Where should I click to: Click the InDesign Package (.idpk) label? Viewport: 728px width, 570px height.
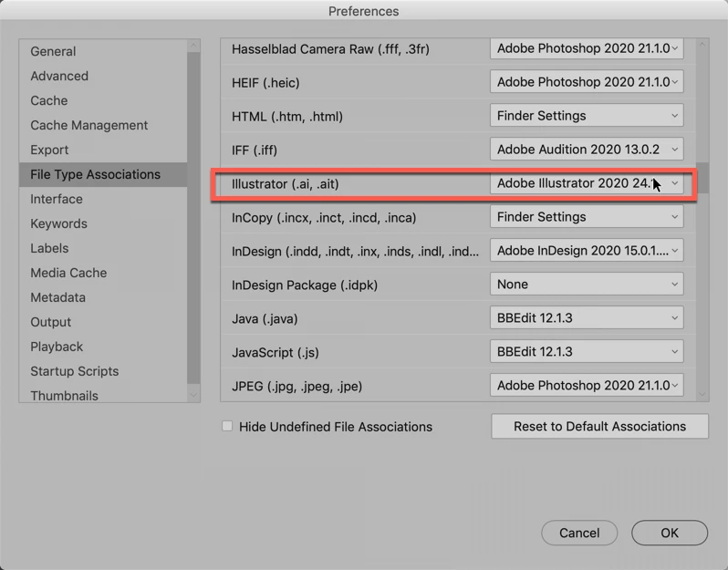coord(305,285)
